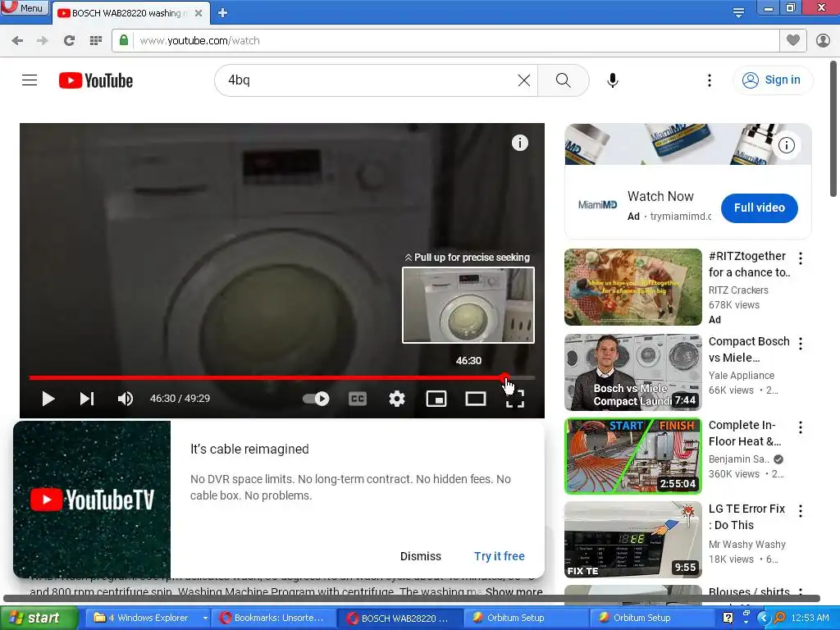Image resolution: width=840 pixels, height=630 pixels.
Task: Click the seek preview thumbnail of washer
Action: [468, 305]
